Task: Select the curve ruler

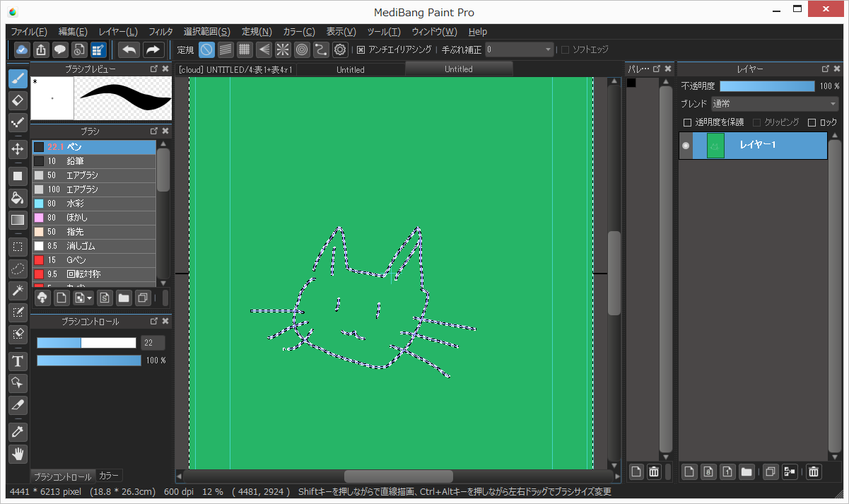Action: coord(321,49)
